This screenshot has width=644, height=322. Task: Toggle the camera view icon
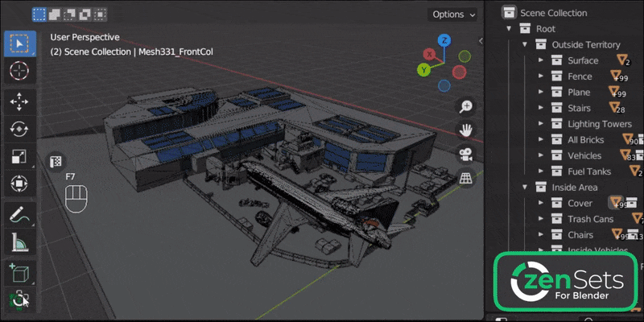pyautogui.click(x=466, y=155)
